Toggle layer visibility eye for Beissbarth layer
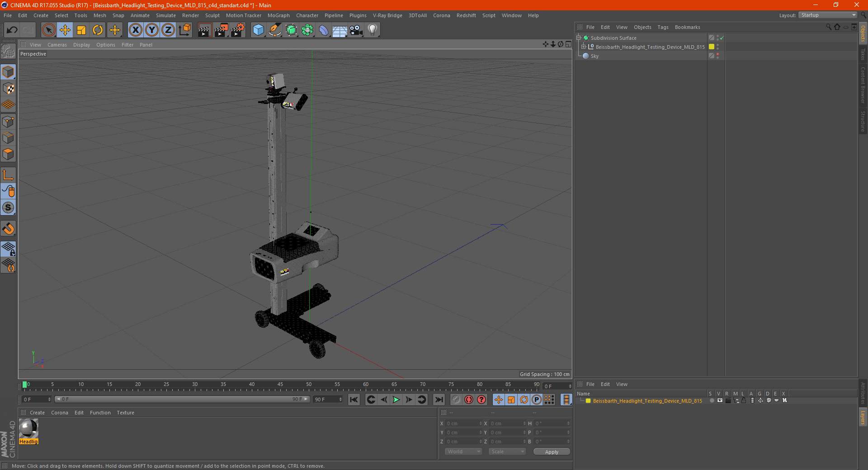The height and width of the screenshot is (470, 868). (x=720, y=400)
